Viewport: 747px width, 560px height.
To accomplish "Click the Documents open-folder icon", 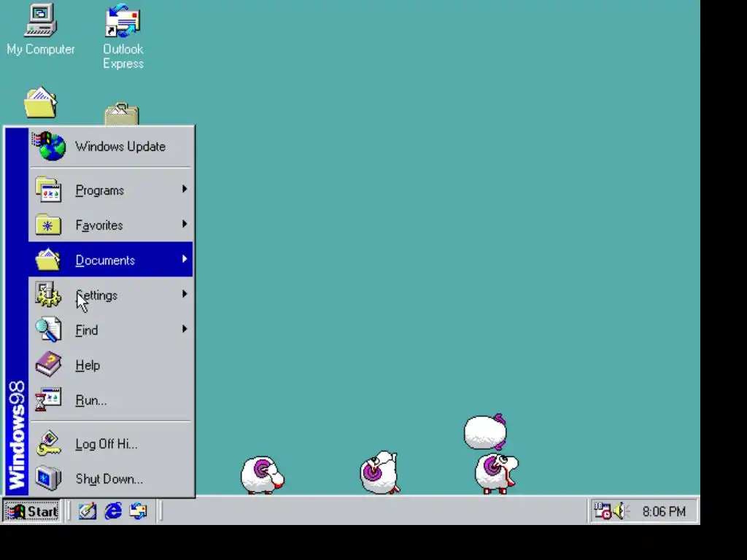I will pyautogui.click(x=48, y=260).
